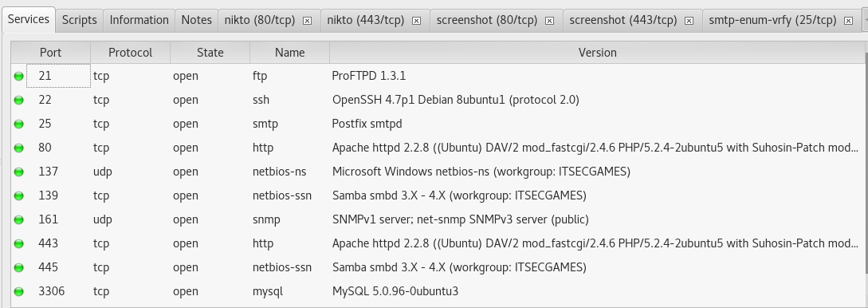
Task: Close the nikto (80/tcp) tab
Action: tap(307, 21)
